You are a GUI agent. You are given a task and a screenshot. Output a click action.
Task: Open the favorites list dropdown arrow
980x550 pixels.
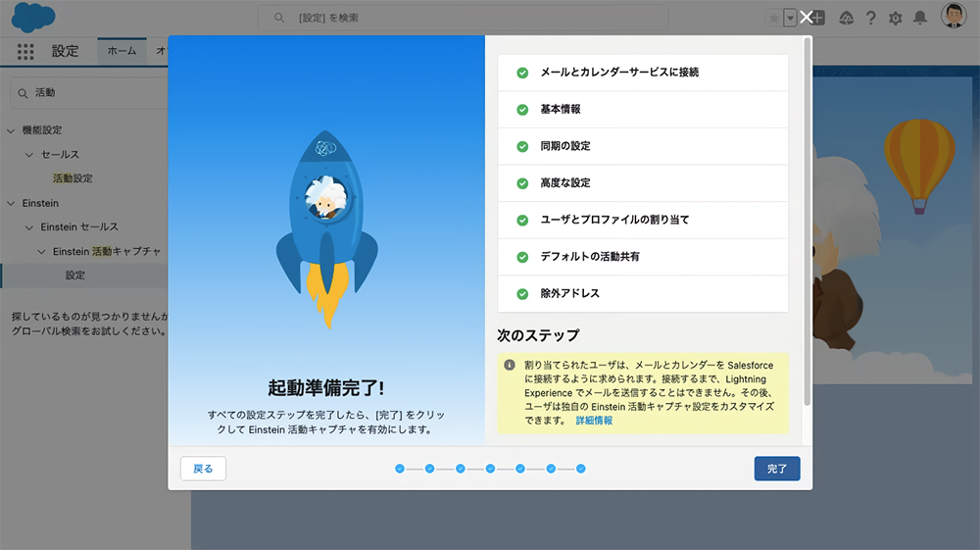pyautogui.click(x=790, y=18)
